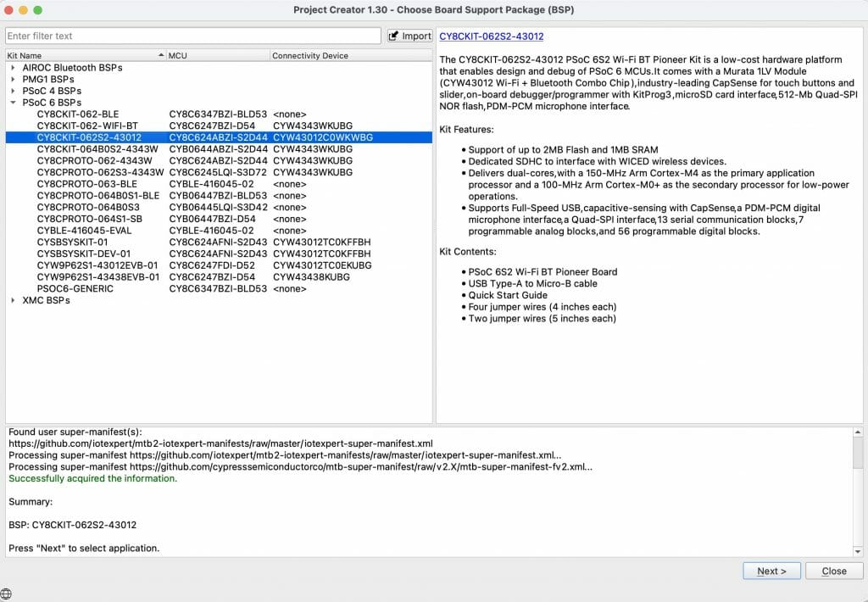Click the "Kit Contents:" heading in the description

468,252
